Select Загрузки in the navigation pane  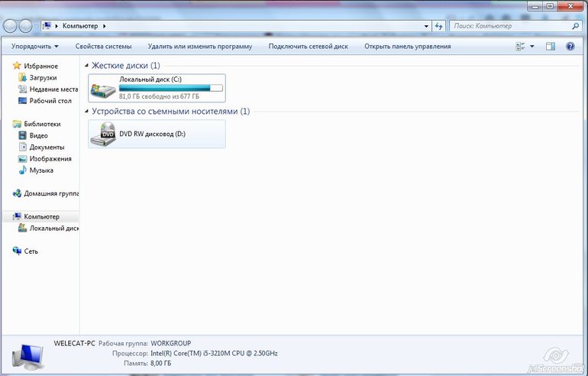pos(43,78)
